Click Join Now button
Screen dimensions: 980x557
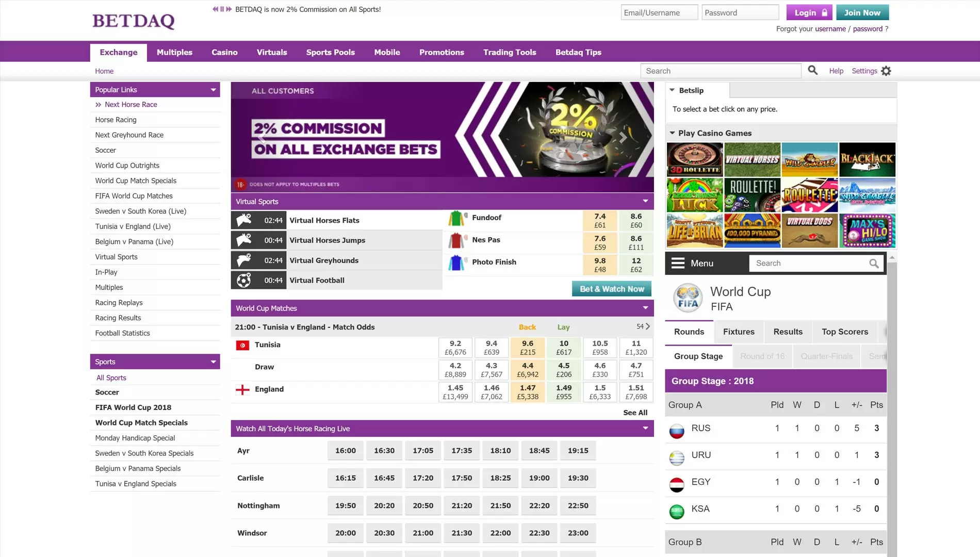(862, 12)
